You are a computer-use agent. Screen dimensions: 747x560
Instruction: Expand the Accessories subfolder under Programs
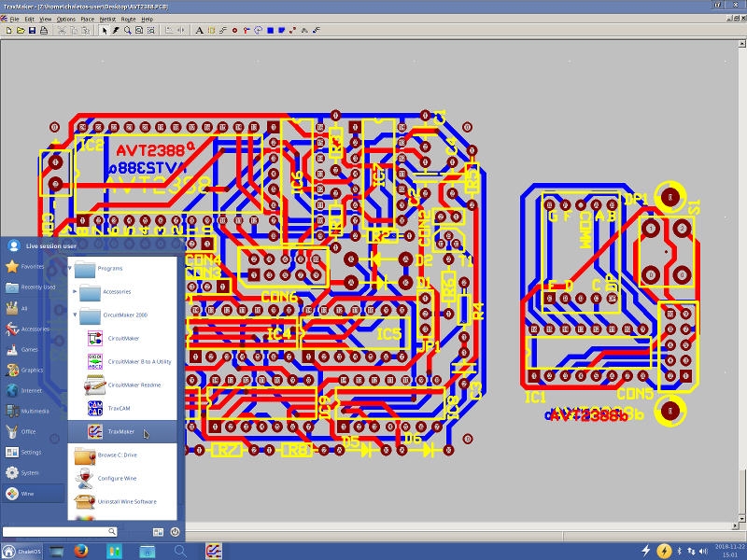[x=76, y=292]
